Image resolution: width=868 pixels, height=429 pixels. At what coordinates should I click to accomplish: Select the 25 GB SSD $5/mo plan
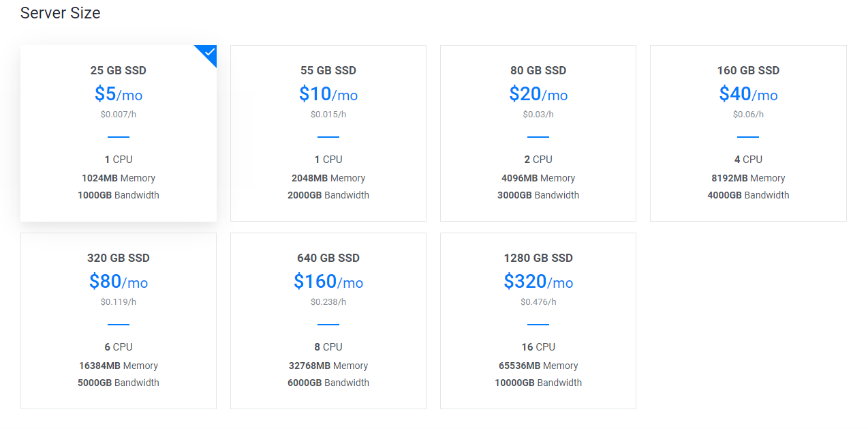(119, 133)
